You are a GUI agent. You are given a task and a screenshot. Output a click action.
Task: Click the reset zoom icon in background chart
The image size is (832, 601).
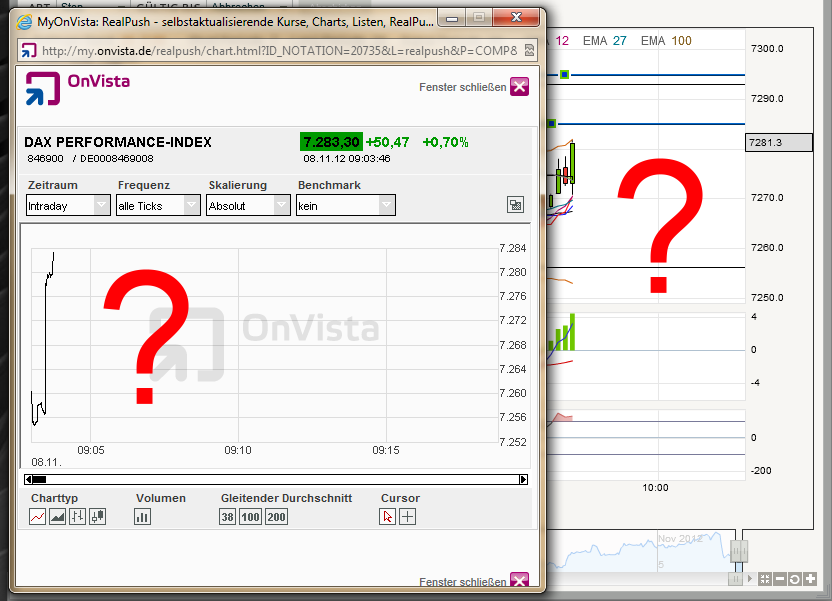tap(795, 579)
